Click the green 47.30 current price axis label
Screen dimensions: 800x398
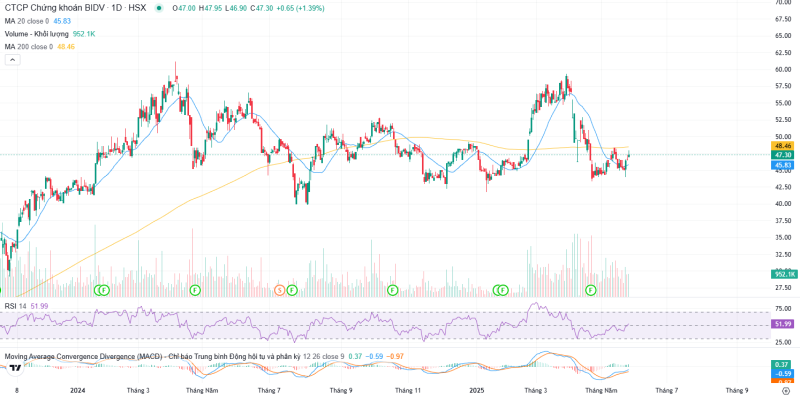pyautogui.click(x=783, y=155)
